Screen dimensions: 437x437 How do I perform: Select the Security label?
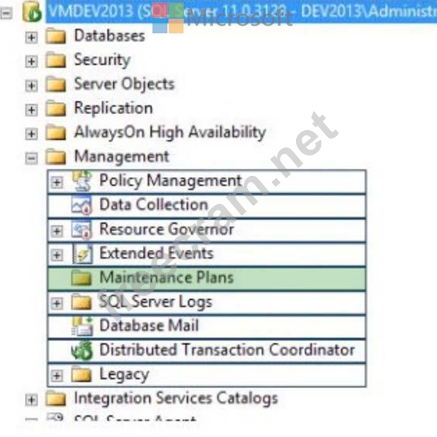(x=102, y=60)
